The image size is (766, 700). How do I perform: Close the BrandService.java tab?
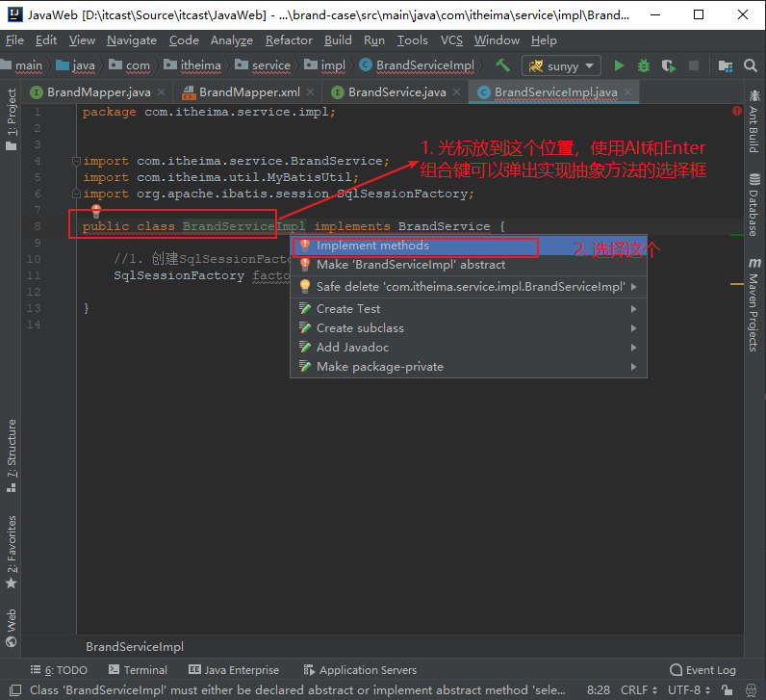456,92
